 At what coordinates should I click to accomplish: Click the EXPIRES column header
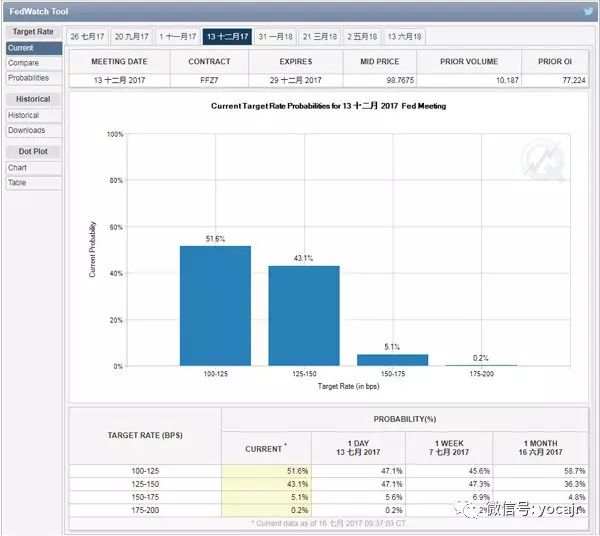tap(296, 62)
